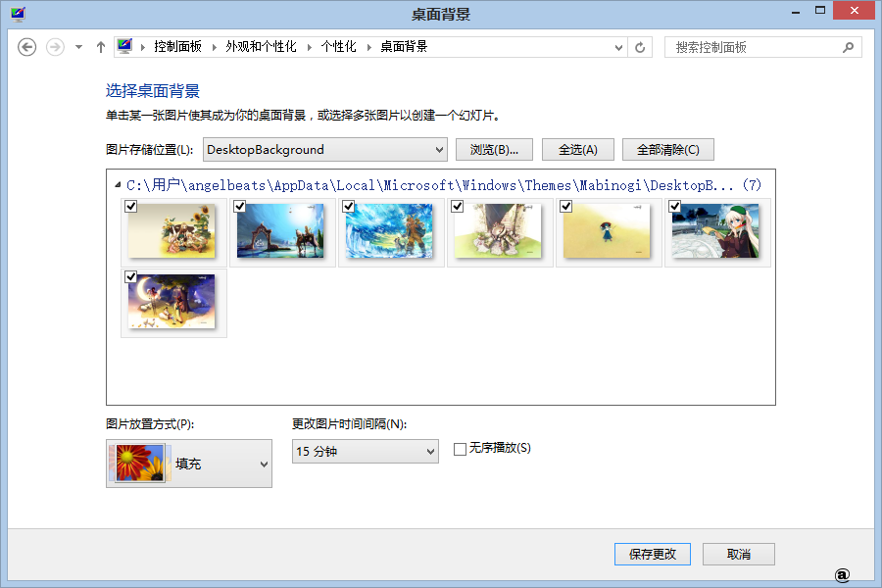Select the tree trunk wallpaper thumbnail
Image resolution: width=882 pixels, height=588 pixels.
pyautogui.click(x=498, y=230)
